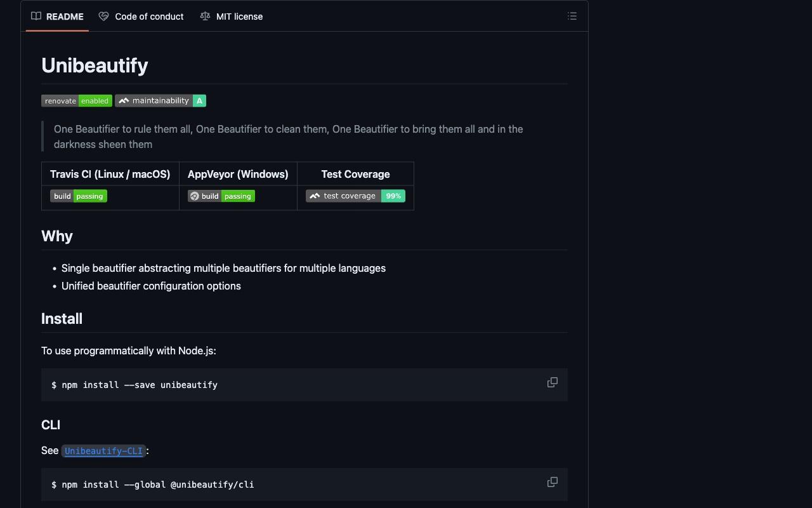Click 'Single beautifier abstracting multiple beautifiers' bullet

point(223,268)
